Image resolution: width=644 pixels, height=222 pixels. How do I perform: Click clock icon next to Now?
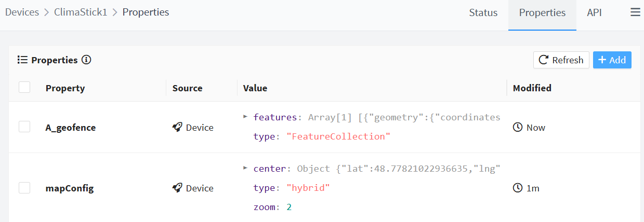pyautogui.click(x=517, y=127)
